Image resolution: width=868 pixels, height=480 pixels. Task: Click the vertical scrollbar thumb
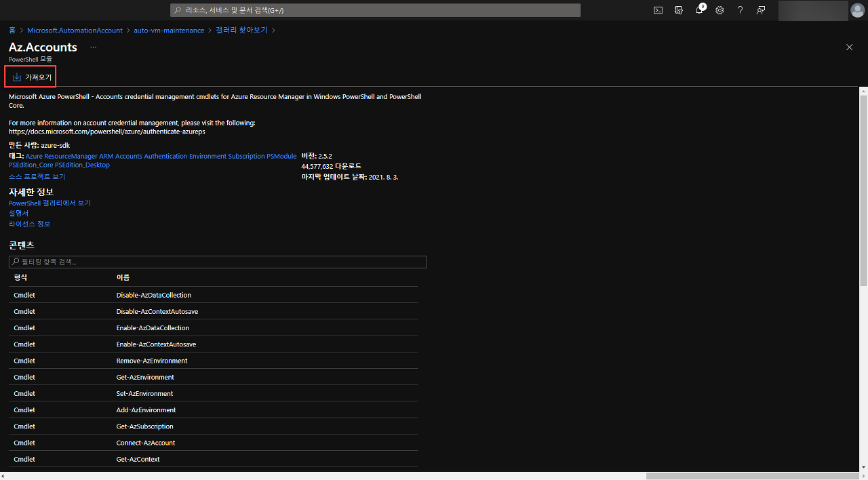864,190
